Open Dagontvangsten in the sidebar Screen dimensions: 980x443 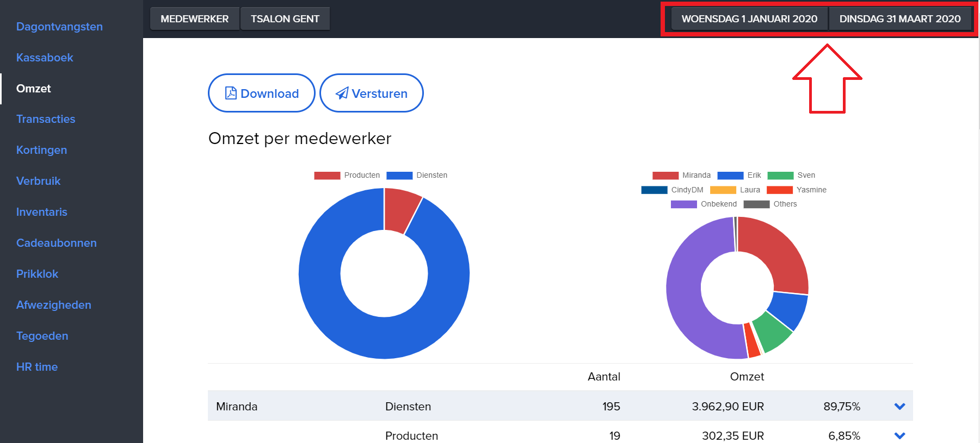[x=59, y=27]
